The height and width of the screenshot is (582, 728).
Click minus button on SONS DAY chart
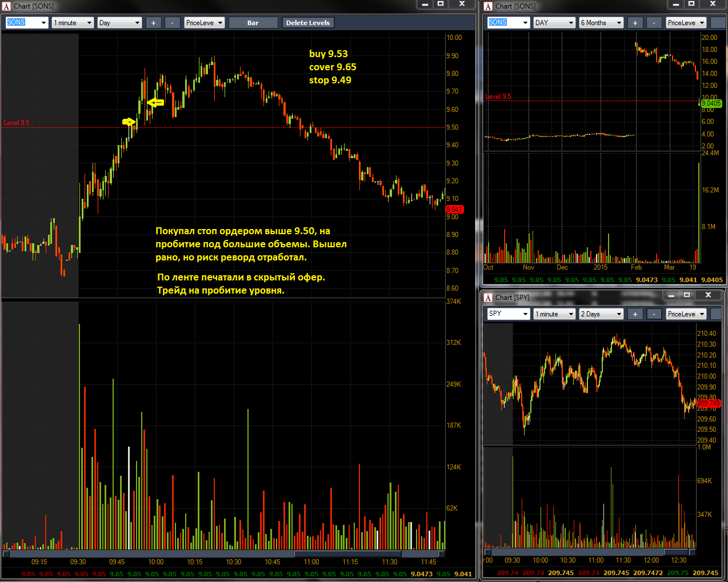[x=654, y=23]
